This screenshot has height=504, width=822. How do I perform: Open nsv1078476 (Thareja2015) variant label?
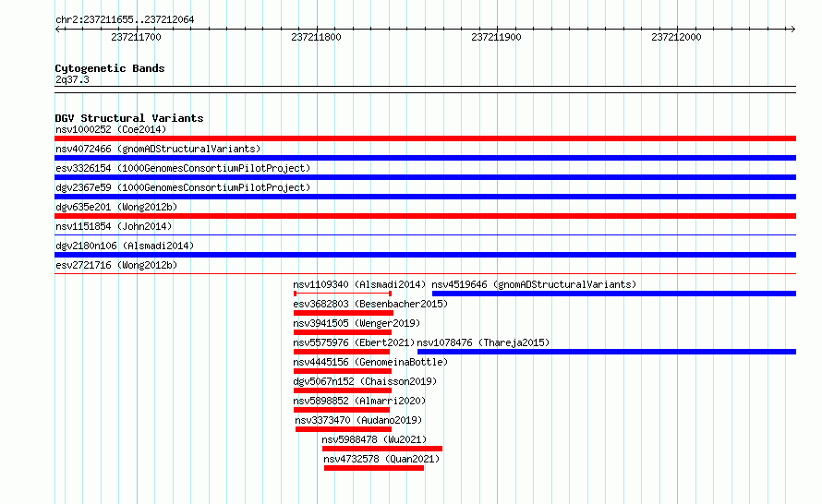(x=483, y=342)
